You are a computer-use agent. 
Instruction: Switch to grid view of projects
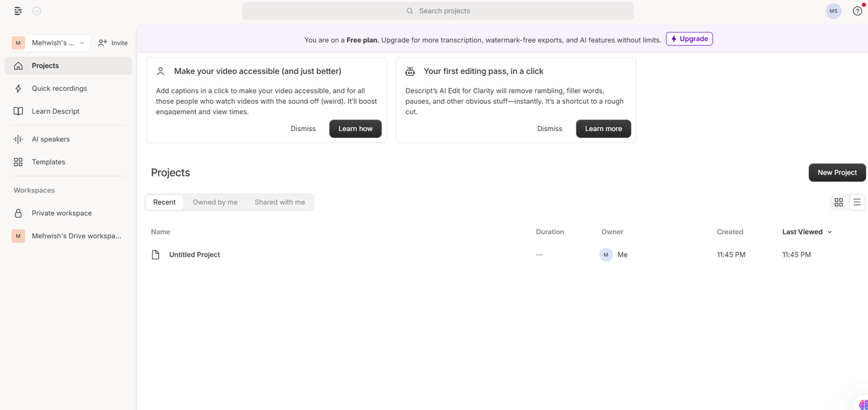839,202
